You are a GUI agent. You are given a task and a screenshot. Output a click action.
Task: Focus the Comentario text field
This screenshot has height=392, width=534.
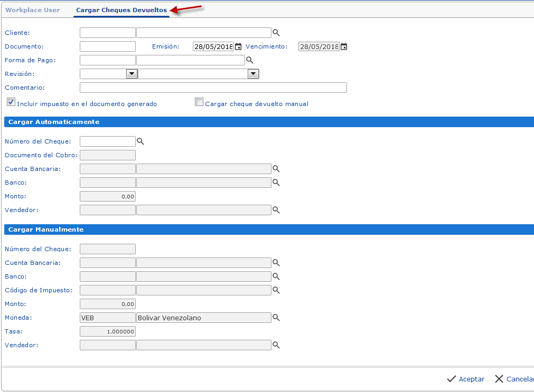pos(213,88)
